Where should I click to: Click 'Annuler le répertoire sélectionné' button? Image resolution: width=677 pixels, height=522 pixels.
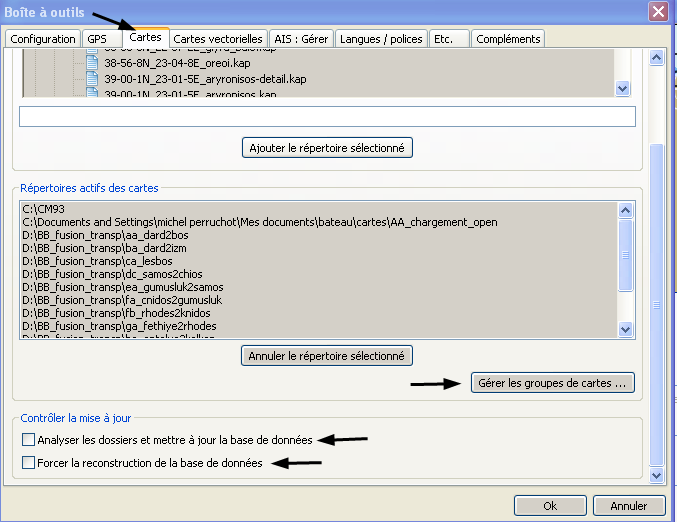point(327,355)
